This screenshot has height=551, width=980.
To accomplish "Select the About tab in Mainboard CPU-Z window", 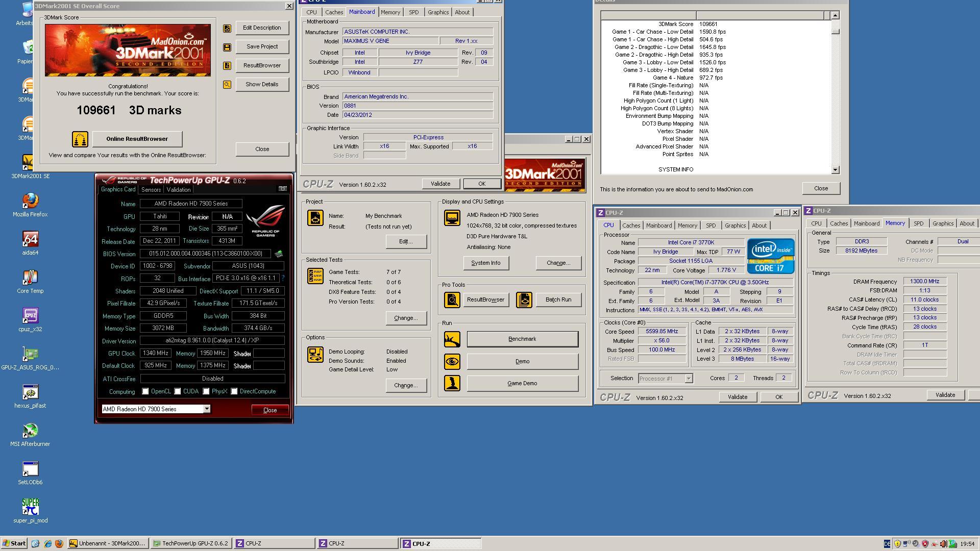I will point(462,12).
